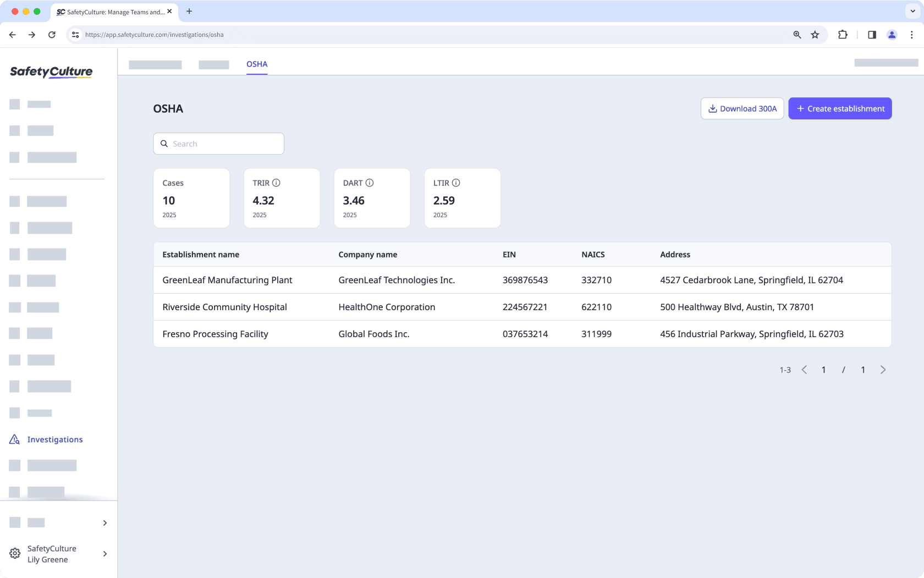924x578 pixels.
Task: Click the SafetyCulture logo in the sidebar
Action: point(51,71)
